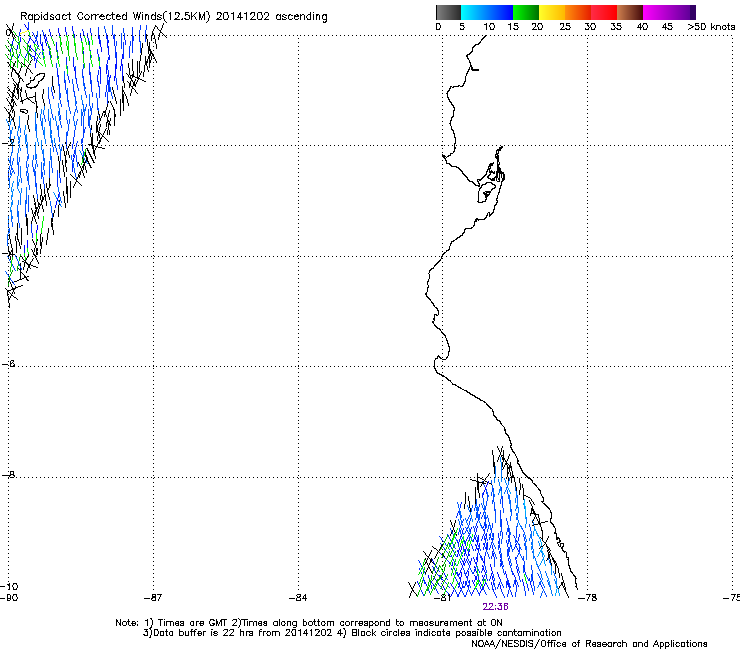Click the note line 'Times are GMT'
740x650 pixels.
point(309,623)
